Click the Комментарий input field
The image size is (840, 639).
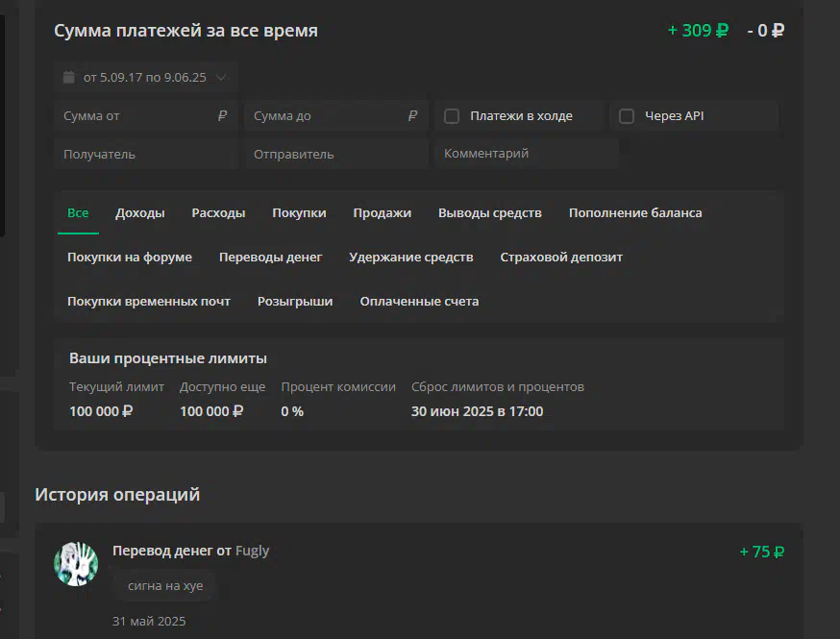(527, 154)
